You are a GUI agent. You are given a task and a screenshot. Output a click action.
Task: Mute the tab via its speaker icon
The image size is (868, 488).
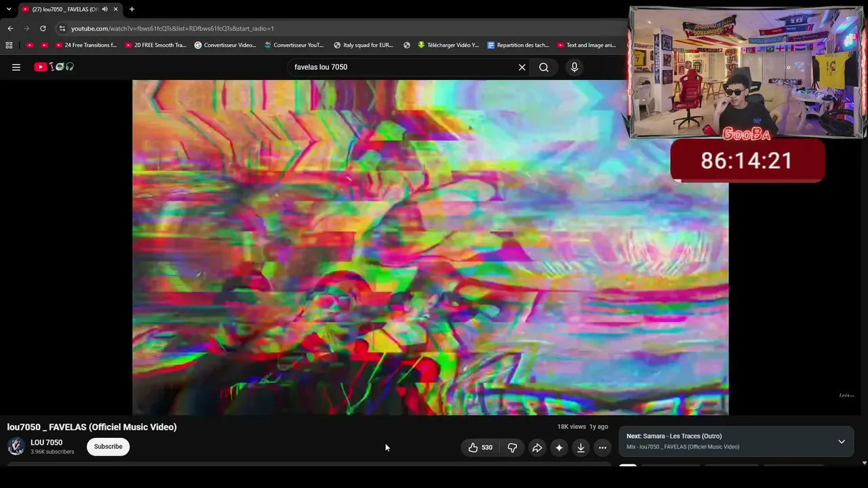tap(104, 9)
